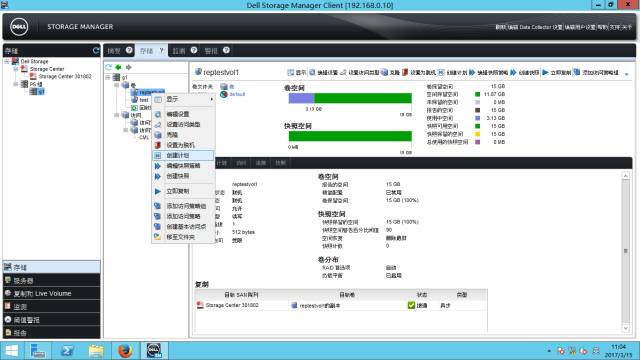Choose 创建快照 in the context menu
Viewport: 640px width, 360px height.
coord(183,176)
